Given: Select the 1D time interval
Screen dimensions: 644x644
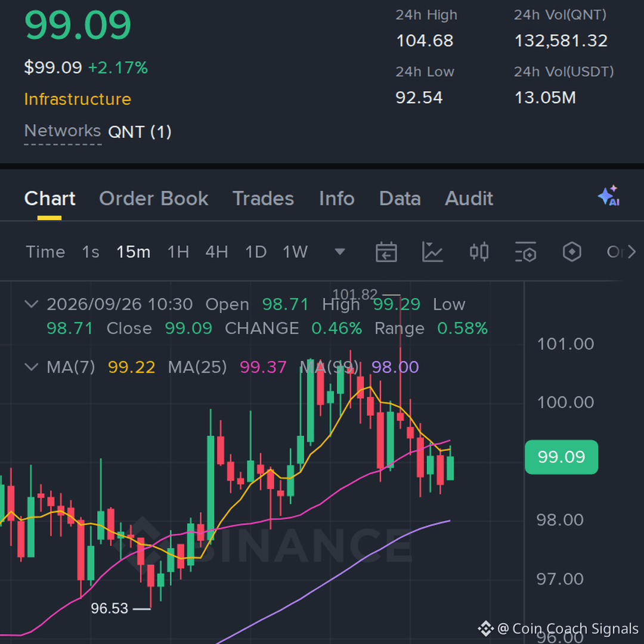Looking at the screenshot, I should click(256, 252).
